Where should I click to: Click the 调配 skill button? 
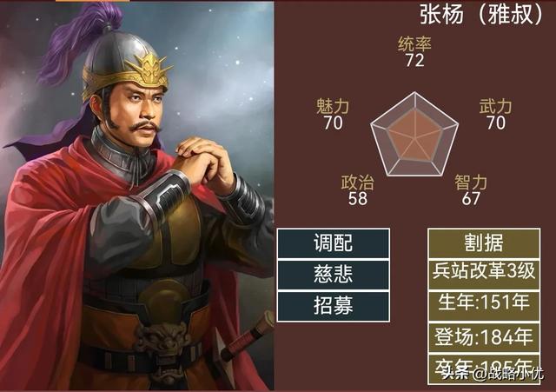click(x=334, y=243)
